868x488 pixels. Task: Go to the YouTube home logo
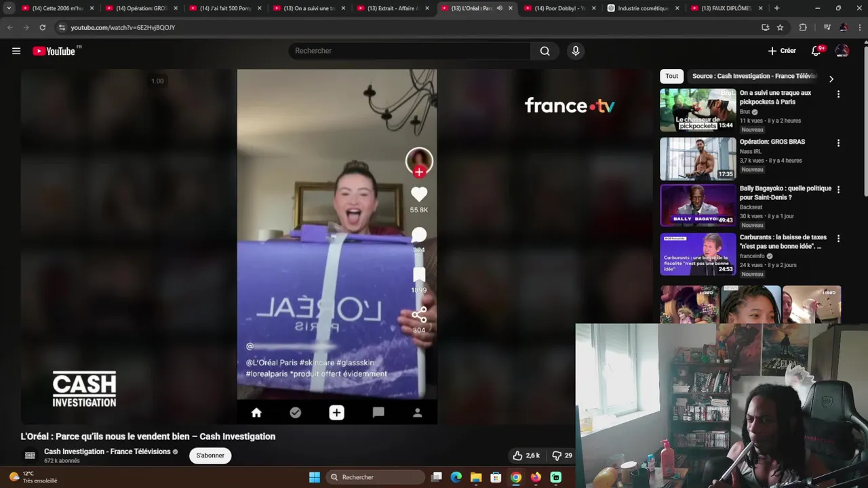point(54,51)
